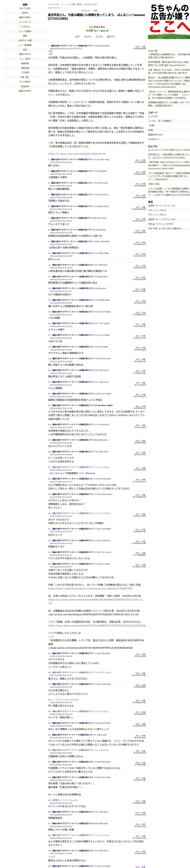The height and width of the screenshot is (868, 190).
Task: Go to 次100 posts
Action: (x=99, y=37)
